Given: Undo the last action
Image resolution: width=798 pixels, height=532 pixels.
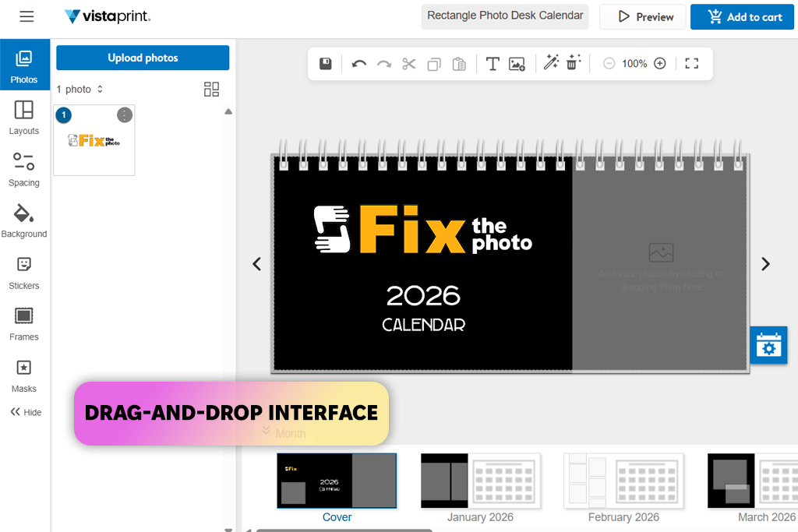Looking at the screenshot, I should [x=358, y=64].
